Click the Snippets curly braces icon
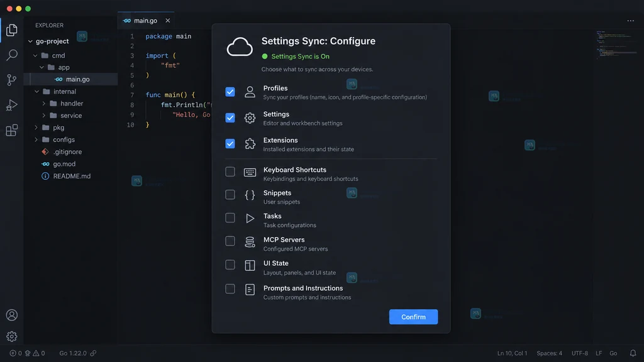 pyautogui.click(x=250, y=195)
